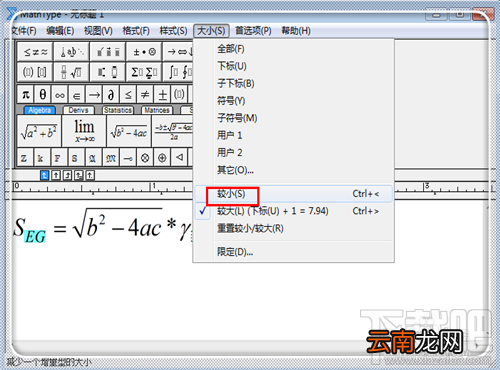Open the arrow symbols palette

point(178,52)
